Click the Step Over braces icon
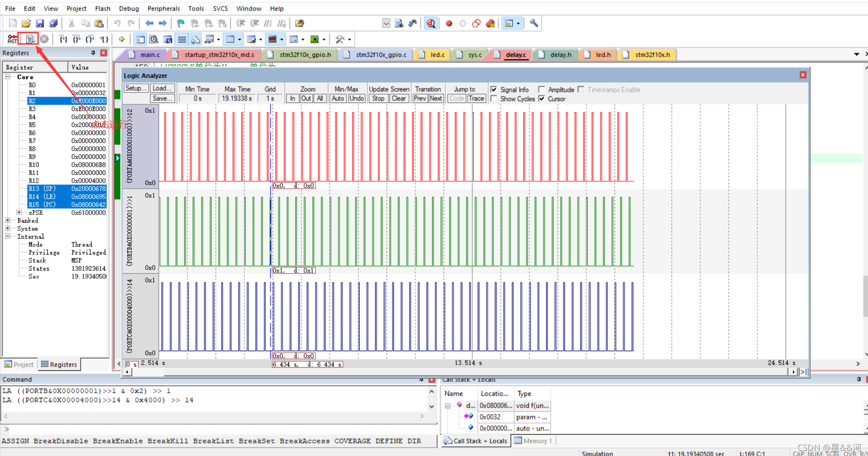Viewport: 868px width, 456px height. pyautogui.click(x=77, y=39)
